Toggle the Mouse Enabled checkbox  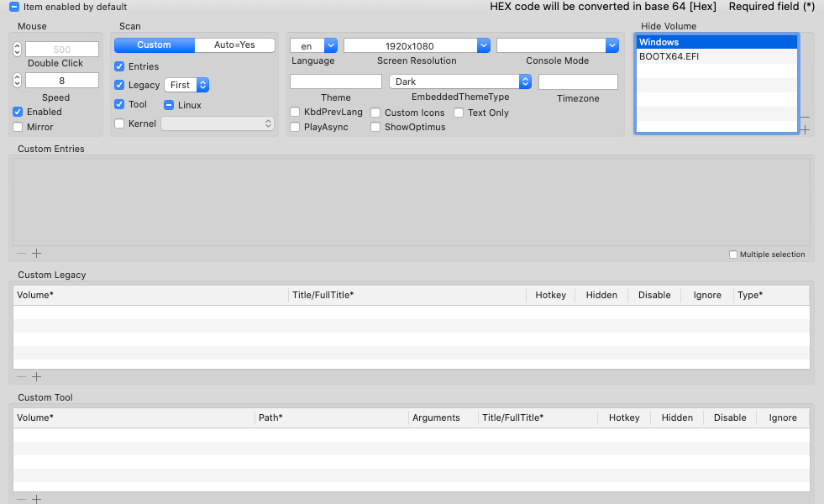pyautogui.click(x=18, y=112)
